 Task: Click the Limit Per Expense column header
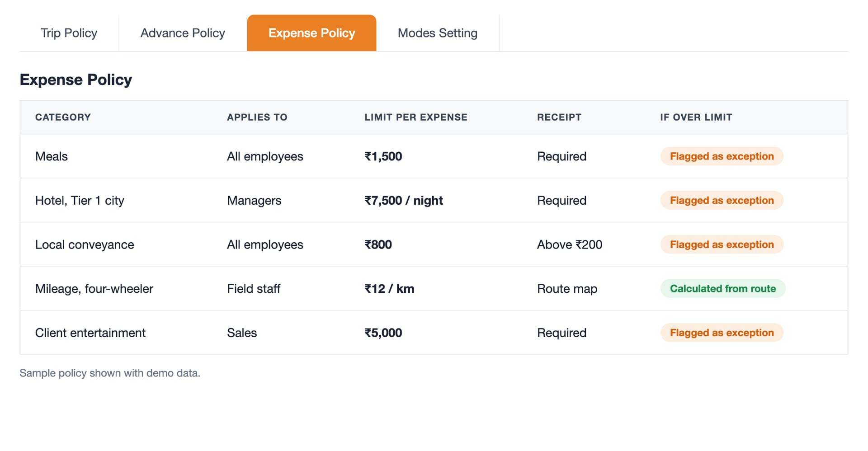[416, 117]
